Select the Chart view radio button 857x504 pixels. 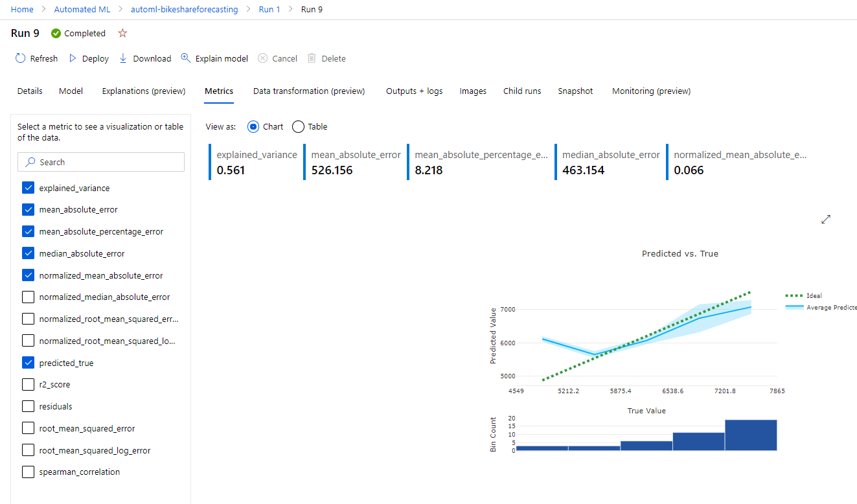(x=253, y=126)
